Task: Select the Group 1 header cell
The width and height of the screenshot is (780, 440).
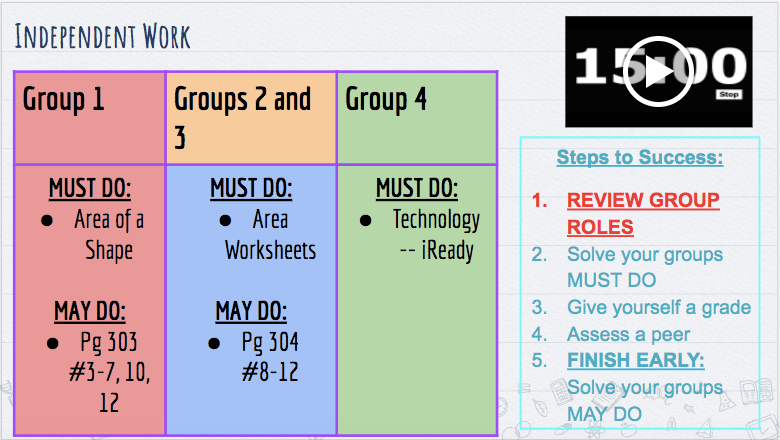Action: coord(90,118)
